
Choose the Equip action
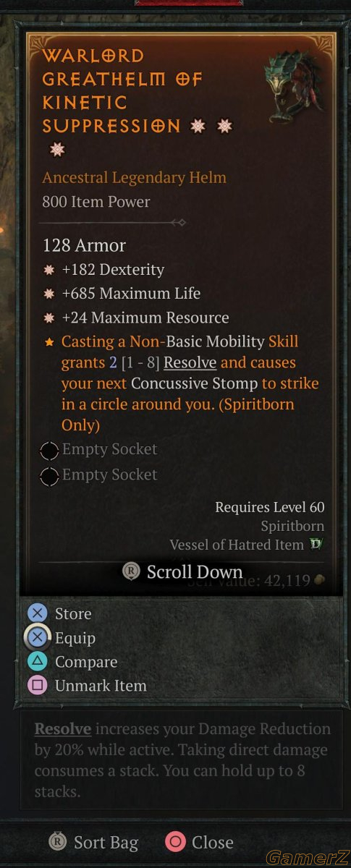(75, 638)
